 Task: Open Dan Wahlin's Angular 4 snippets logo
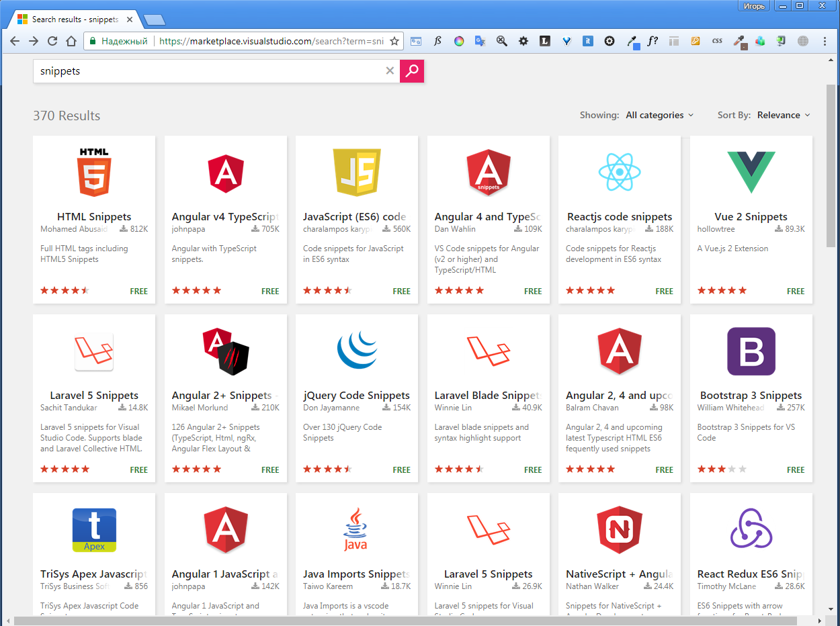489,172
